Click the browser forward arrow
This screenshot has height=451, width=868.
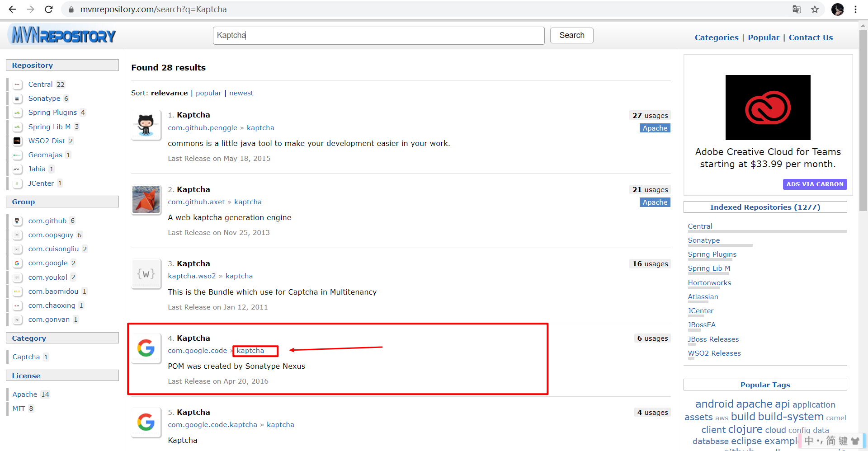tap(30, 9)
